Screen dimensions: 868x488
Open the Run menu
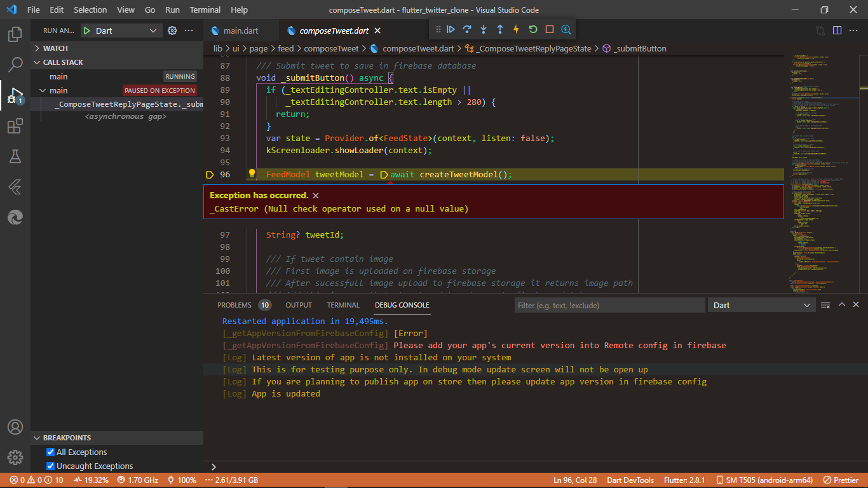(x=172, y=10)
